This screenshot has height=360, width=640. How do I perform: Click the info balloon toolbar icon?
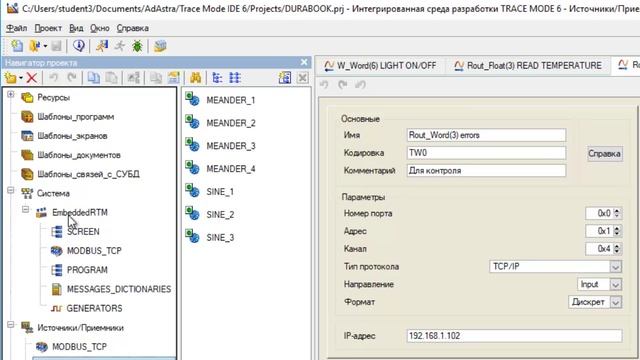click(x=79, y=46)
